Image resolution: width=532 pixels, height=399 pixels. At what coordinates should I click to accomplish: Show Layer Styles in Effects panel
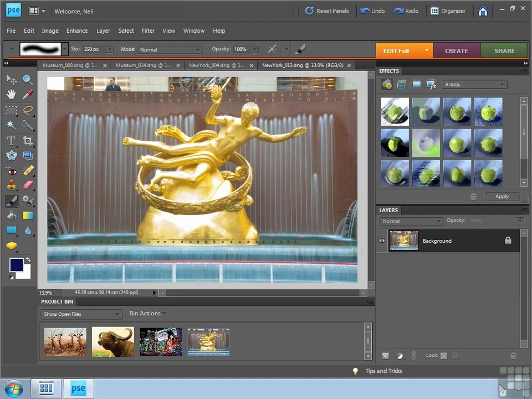click(x=401, y=84)
